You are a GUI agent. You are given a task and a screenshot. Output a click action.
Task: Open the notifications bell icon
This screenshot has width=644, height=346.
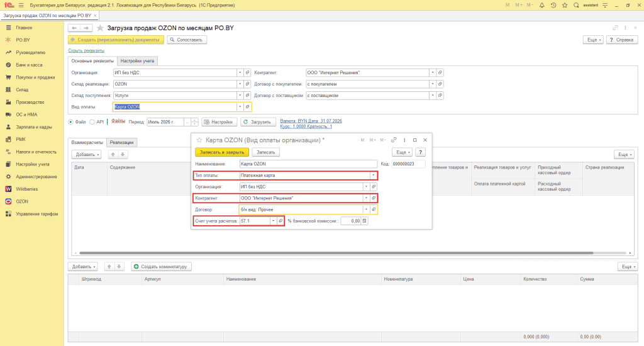coord(541,5)
